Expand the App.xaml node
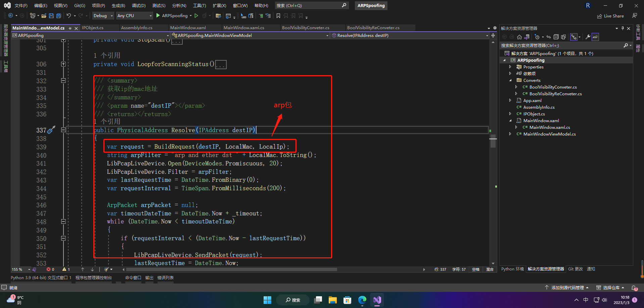The image size is (644, 308). 510,100
